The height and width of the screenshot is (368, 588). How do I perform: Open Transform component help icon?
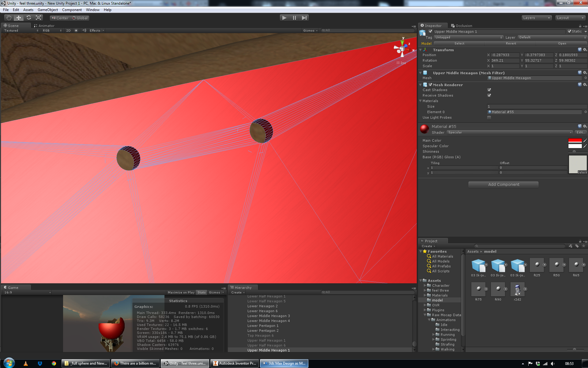(x=579, y=50)
